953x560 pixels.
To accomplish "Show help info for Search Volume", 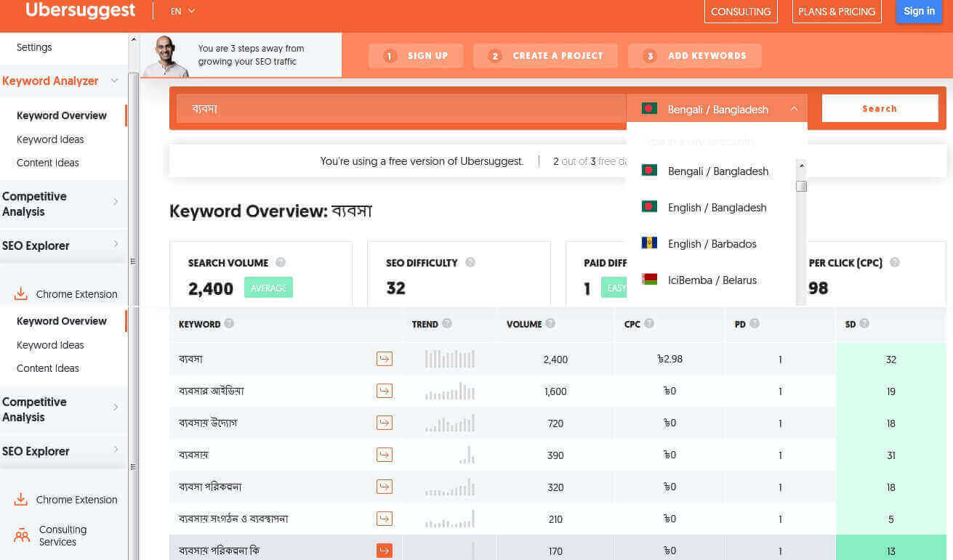I will coord(281,263).
